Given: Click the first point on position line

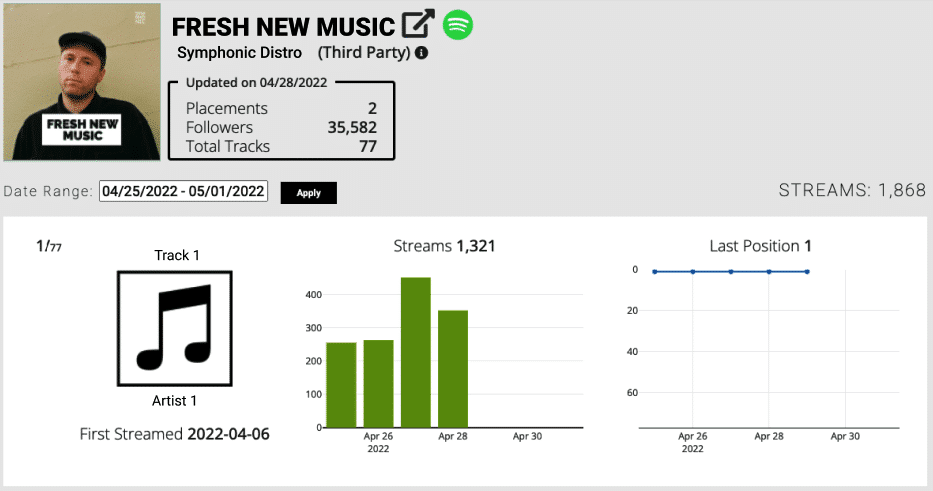Looking at the screenshot, I should pos(655,272).
